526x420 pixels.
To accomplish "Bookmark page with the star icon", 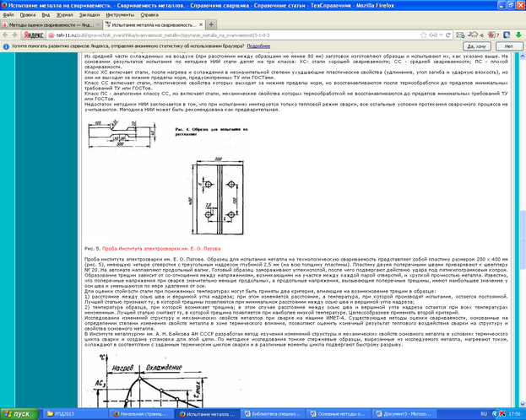I will coord(423,35).
